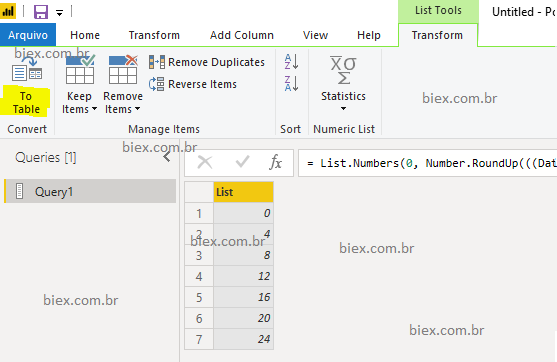Click the To Table convert icon
The image size is (557, 362).
click(27, 69)
